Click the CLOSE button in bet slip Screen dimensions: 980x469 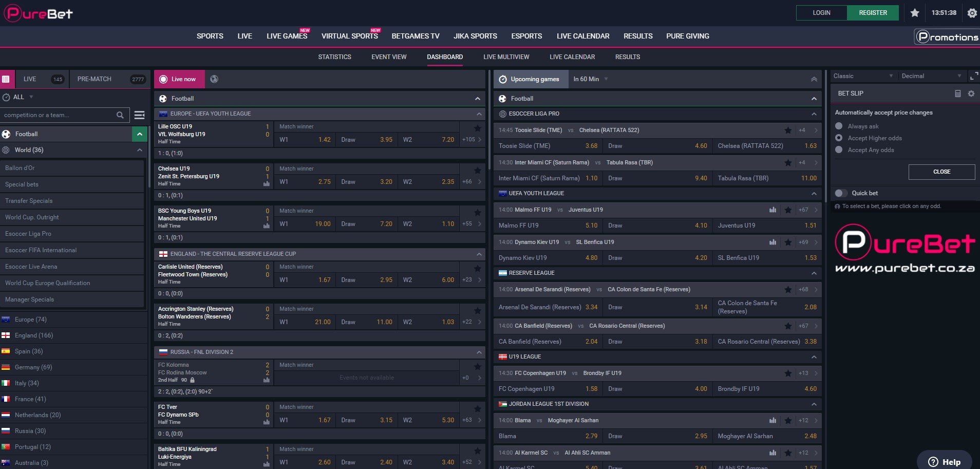[941, 172]
